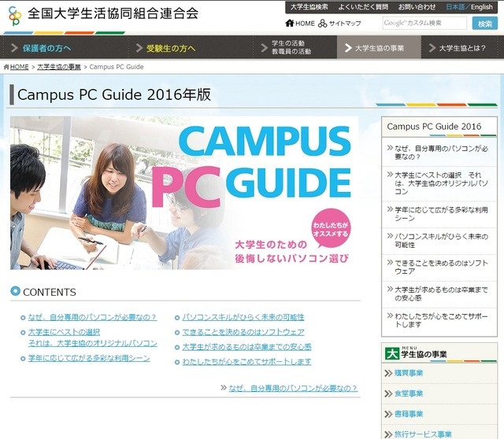The width and height of the screenshot is (504, 439).
Task: Click the Google custom search input field
Action: point(424,23)
